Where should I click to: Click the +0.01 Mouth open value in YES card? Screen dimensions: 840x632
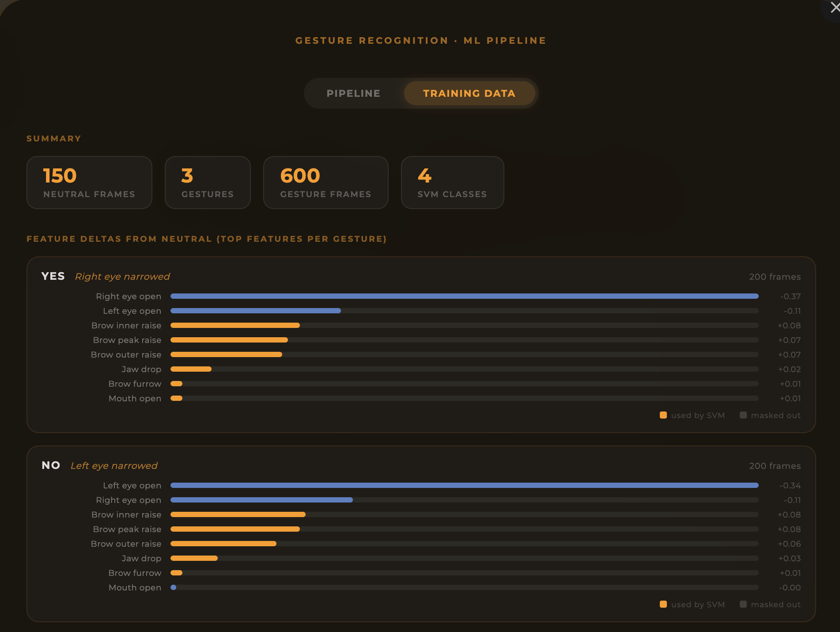791,398
